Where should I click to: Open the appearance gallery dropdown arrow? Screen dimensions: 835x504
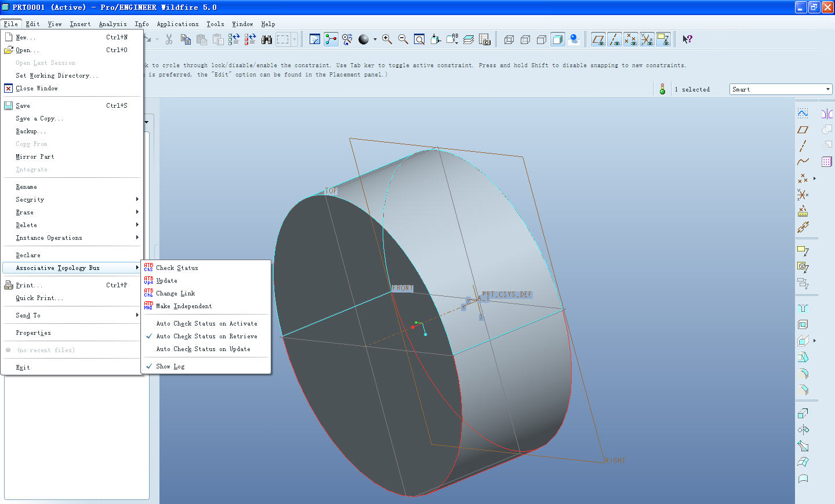375,39
